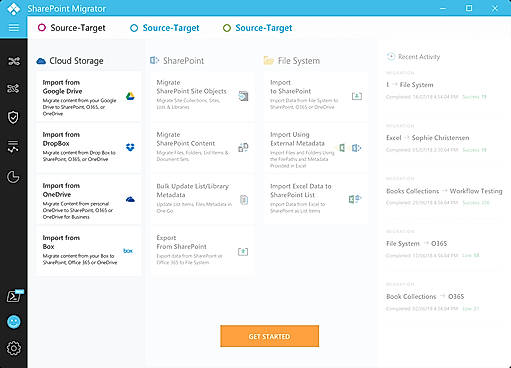Open the second migration nodes sidebar icon
The image size is (511, 368).
13,88
